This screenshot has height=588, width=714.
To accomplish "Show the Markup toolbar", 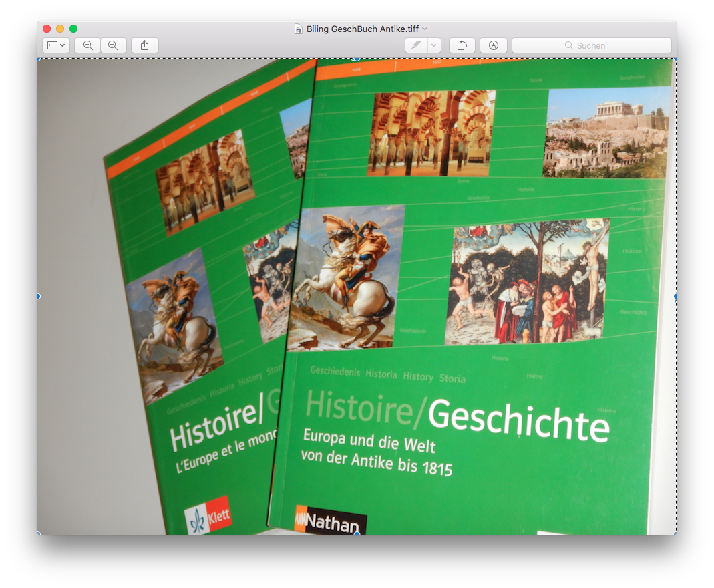I will [x=494, y=45].
